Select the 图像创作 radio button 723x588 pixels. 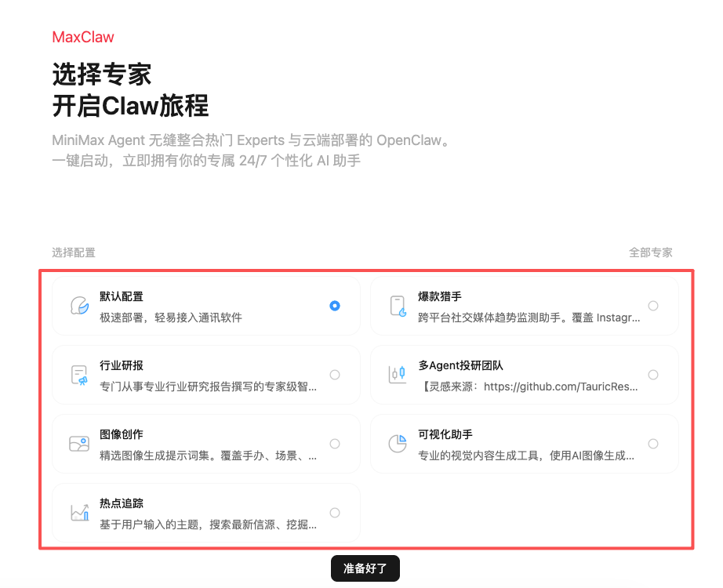[x=335, y=443]
